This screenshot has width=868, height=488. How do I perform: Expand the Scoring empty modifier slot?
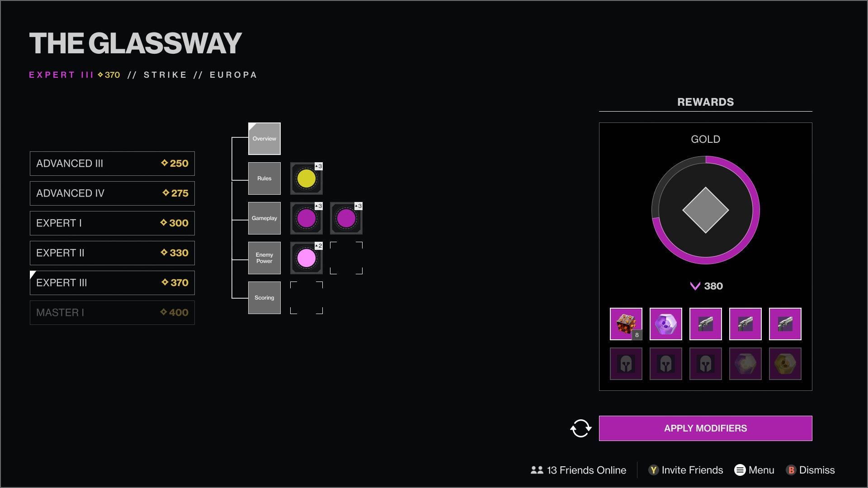point(307,297)
